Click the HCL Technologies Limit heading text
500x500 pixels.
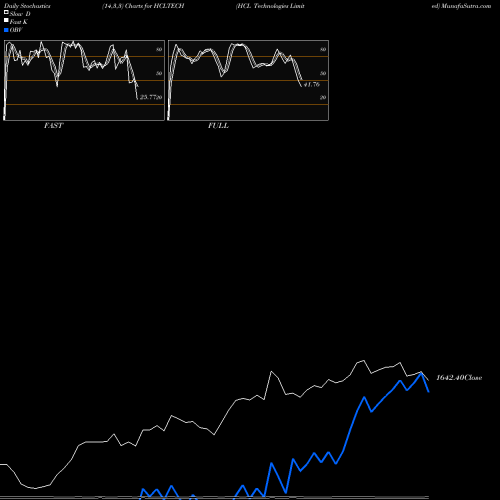pyautogui.click(x=270, y=6)
